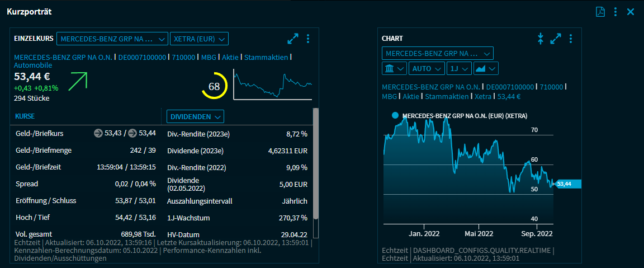Image resolution: width=644 pixels, height=268 pixels.
Task: Open Einzelkurs panel three-dot menu
Action: coord(308,39)
